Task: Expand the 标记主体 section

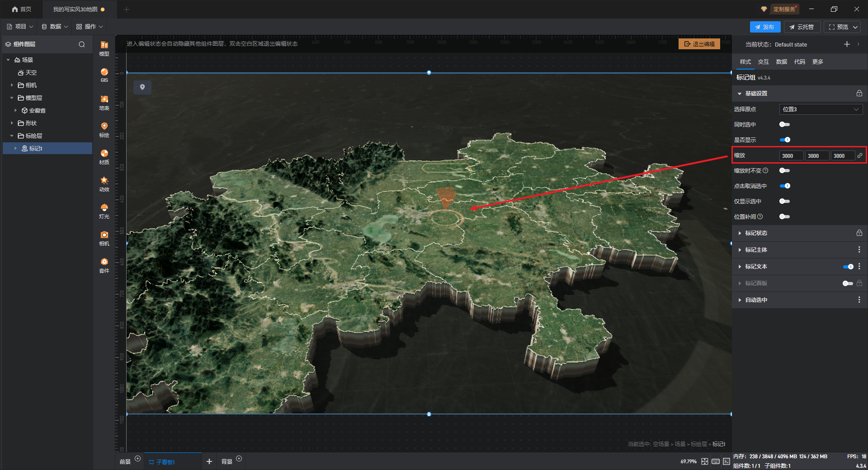Action: [756, 250]
